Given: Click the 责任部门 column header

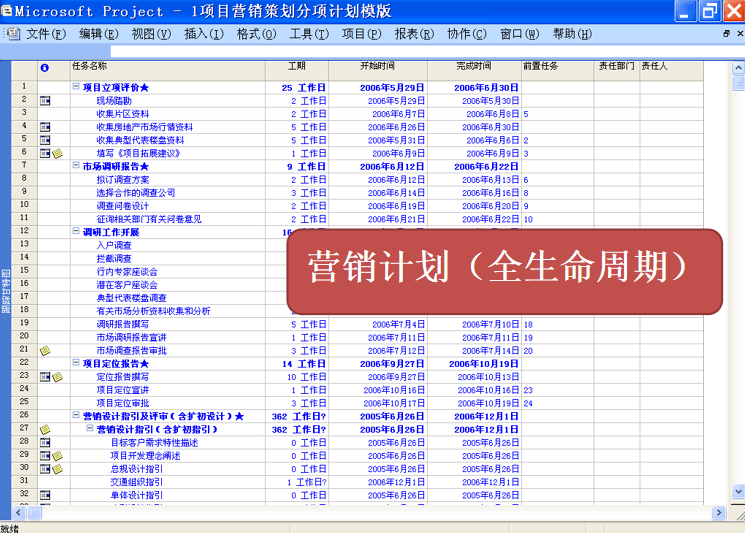Looking at the screenshot, I should tap(616, 70).
